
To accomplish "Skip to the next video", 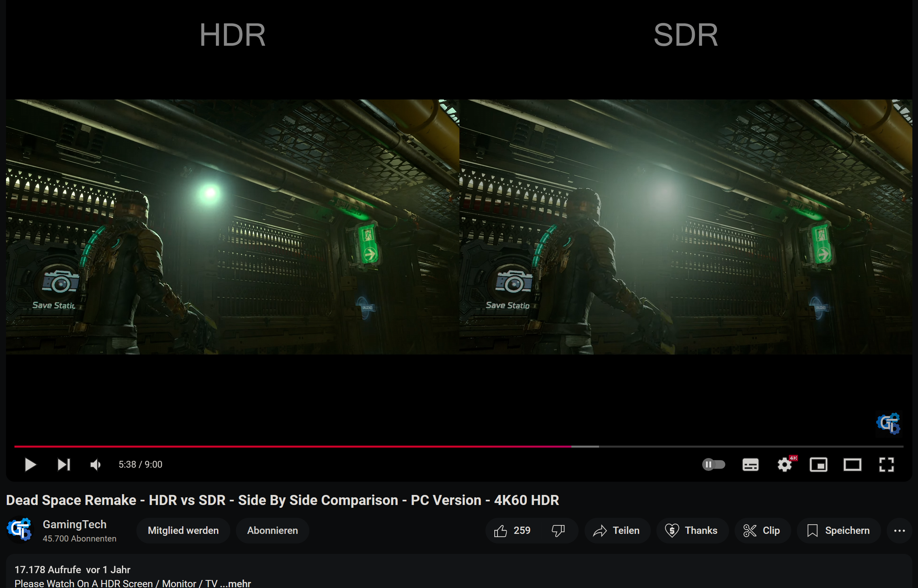I will point(63,464).
